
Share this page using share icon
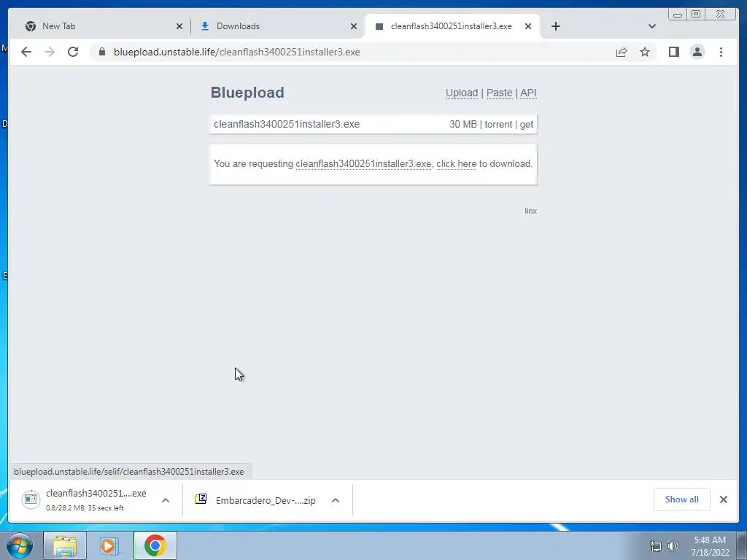pyautogui.click(x=622, y=52)
